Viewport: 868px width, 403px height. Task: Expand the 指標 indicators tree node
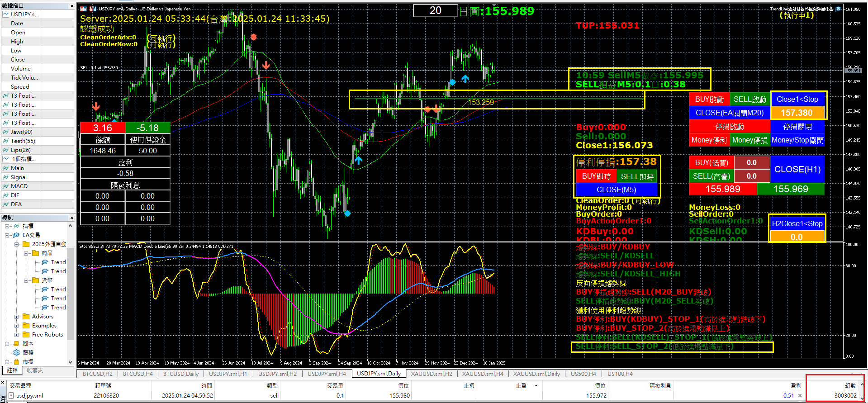click(x=7, y=226)
